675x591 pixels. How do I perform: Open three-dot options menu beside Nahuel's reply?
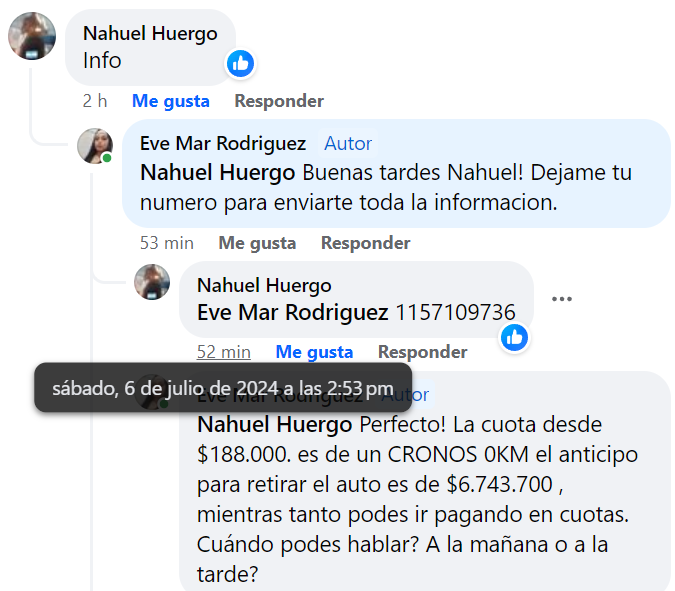tap(562, 299)
